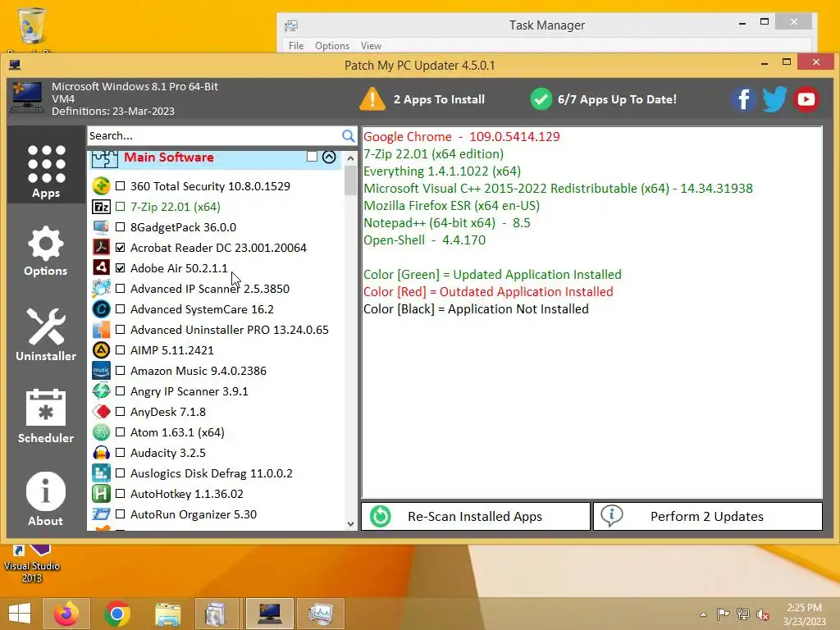Check Advanced IP Scanner checkbox
The image size is (840, 630).
coord(120,289)
